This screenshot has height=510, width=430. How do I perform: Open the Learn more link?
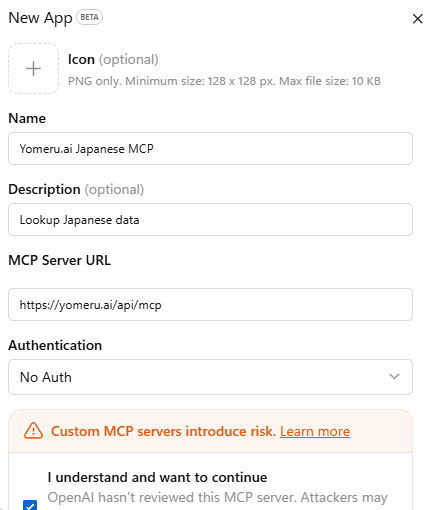(x=315, y=431)
